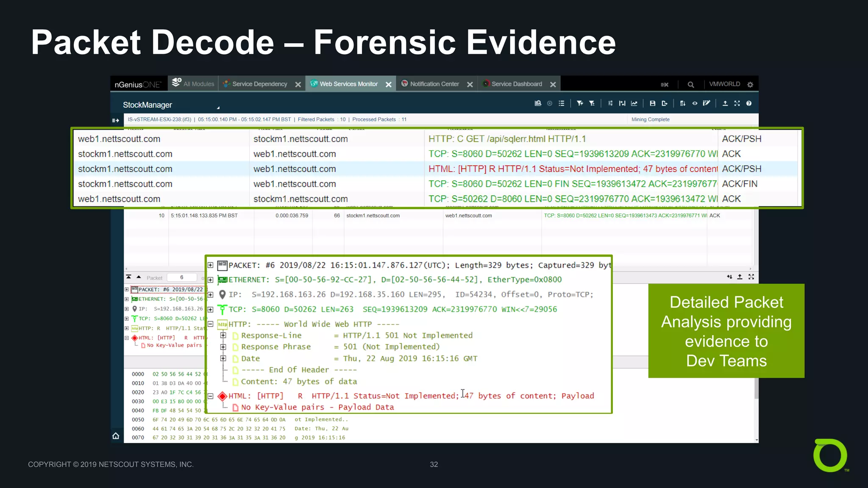
Task: Open help via the question mark icon
Action: coord(749,103)
